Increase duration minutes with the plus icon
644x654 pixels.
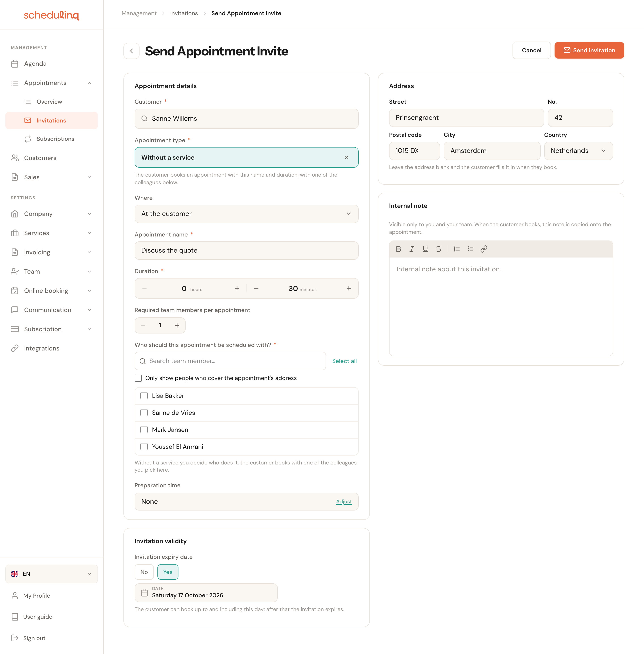coord(349,289)
